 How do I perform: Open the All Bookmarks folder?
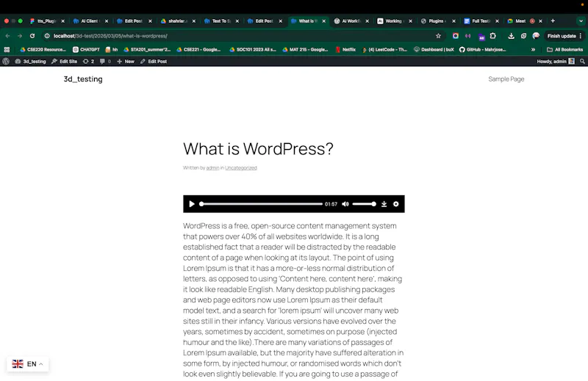pos(564,49)
